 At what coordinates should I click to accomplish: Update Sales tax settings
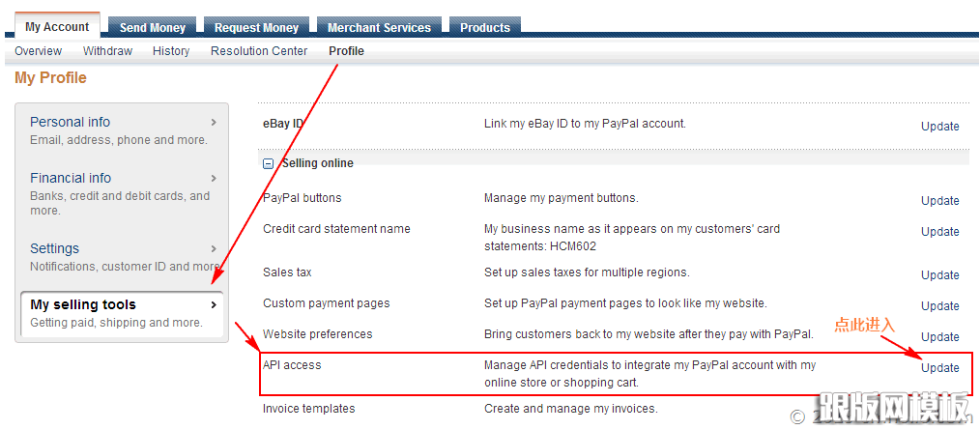940,275
